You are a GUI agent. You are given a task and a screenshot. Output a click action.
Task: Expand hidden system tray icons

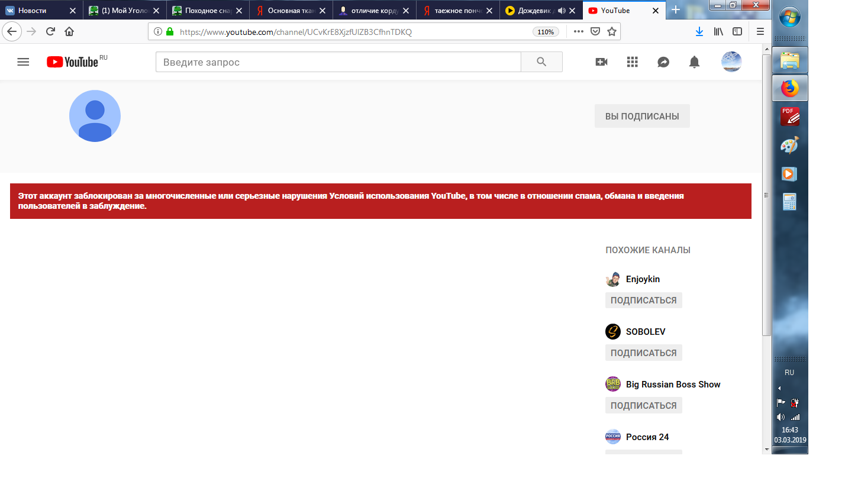coord(779,388)
